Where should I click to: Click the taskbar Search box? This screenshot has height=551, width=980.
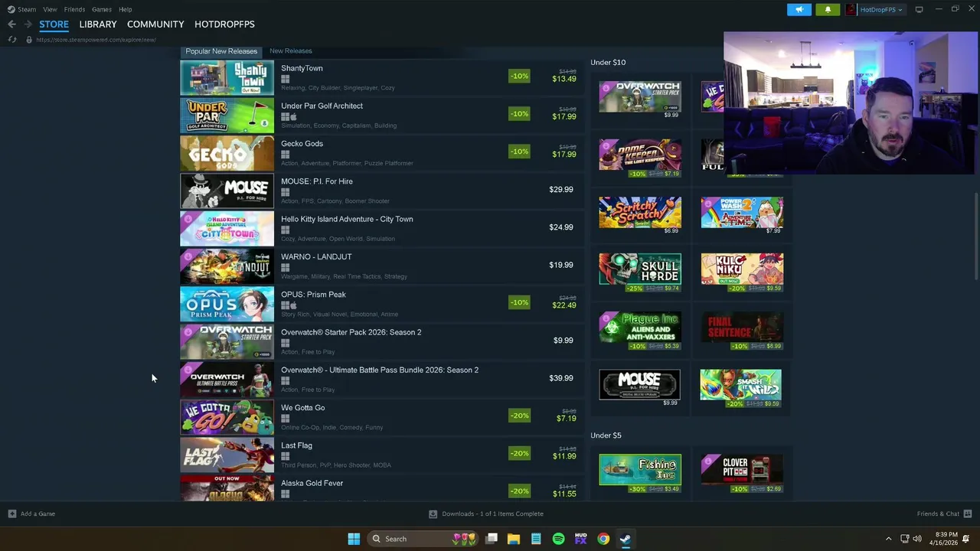[x=421, y=539]
